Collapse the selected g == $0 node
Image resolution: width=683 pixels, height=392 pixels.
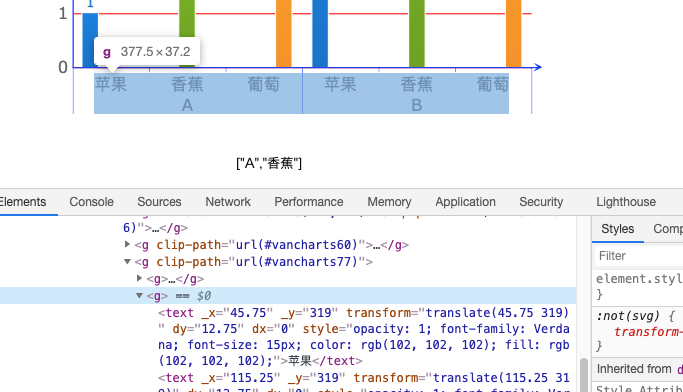[139, 295]
